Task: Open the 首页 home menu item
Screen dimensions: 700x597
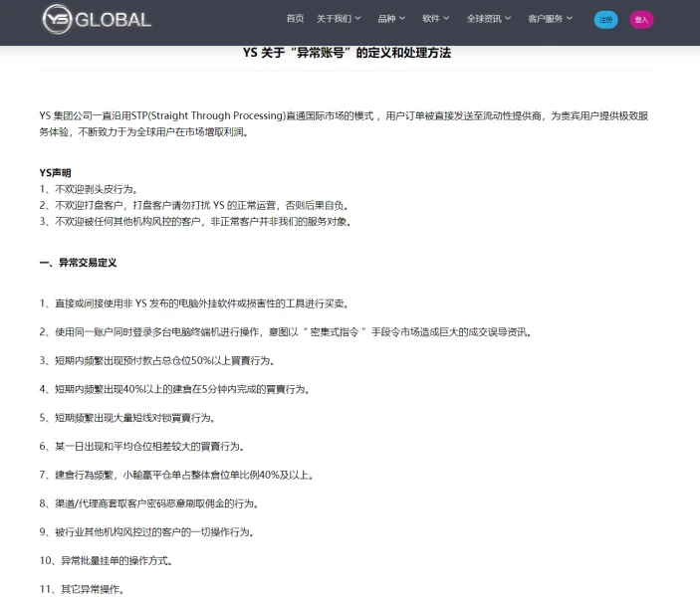Action: 295,19
